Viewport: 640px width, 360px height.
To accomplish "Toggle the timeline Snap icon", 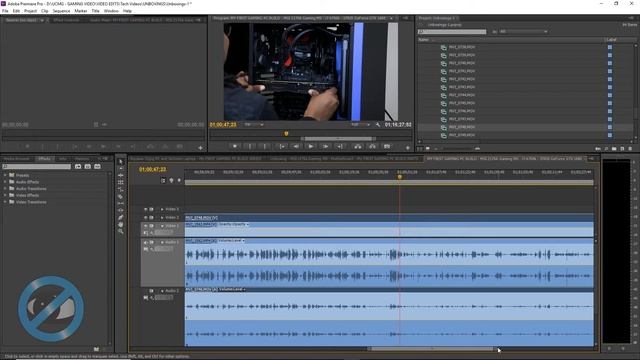I will 163,180.
